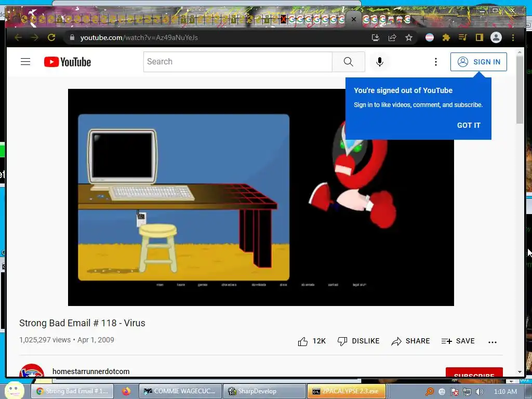View site info via padlock icon

[x=72, y=37]
